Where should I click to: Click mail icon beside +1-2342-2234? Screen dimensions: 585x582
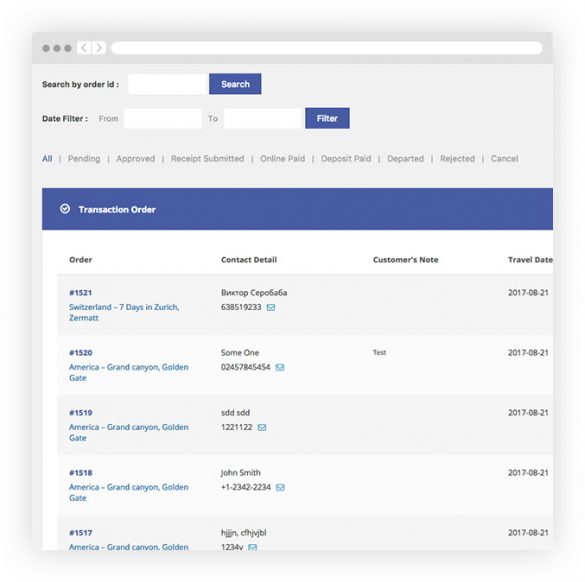pos(280,488)
